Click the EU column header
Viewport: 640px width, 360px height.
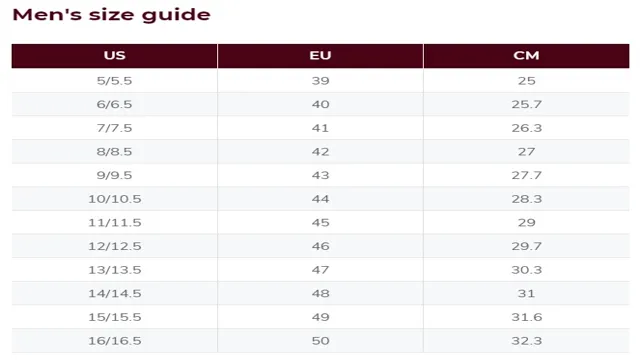320,56
